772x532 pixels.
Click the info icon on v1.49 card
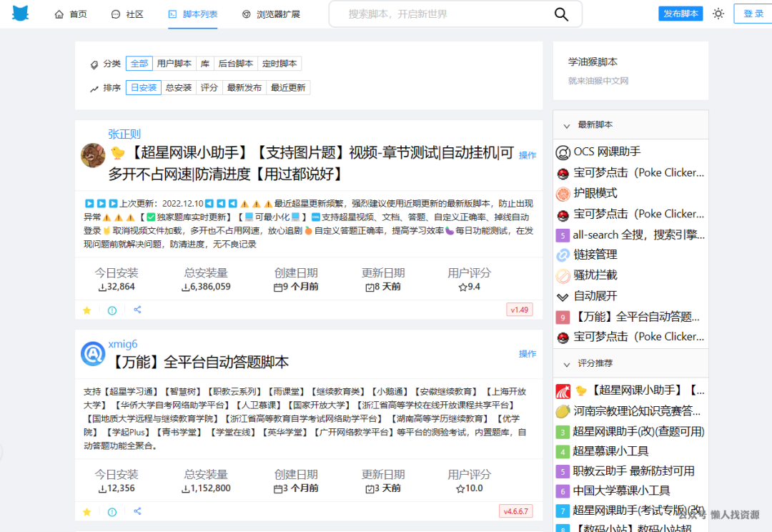tap(112, 310)
